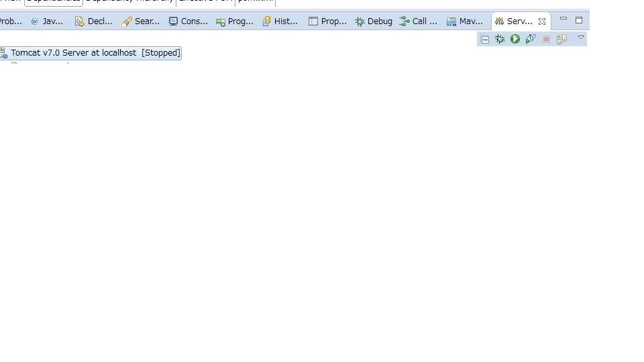Start the server in debug mode

click(x=500, y=39)
